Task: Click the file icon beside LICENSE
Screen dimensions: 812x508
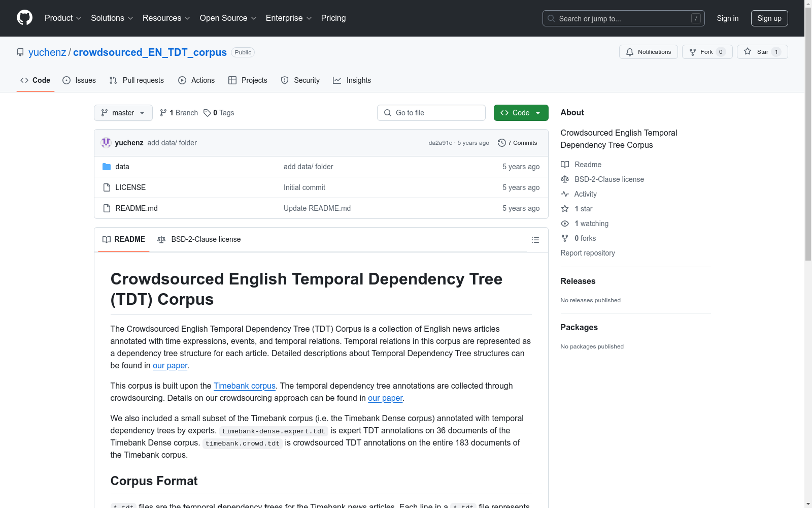Action: 107,187
